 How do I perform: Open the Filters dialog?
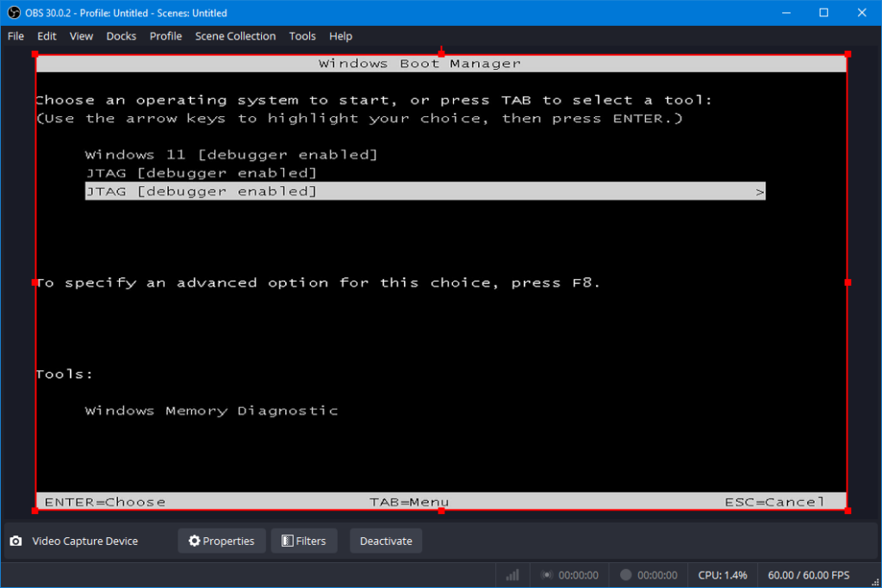[x=303, y=542]
